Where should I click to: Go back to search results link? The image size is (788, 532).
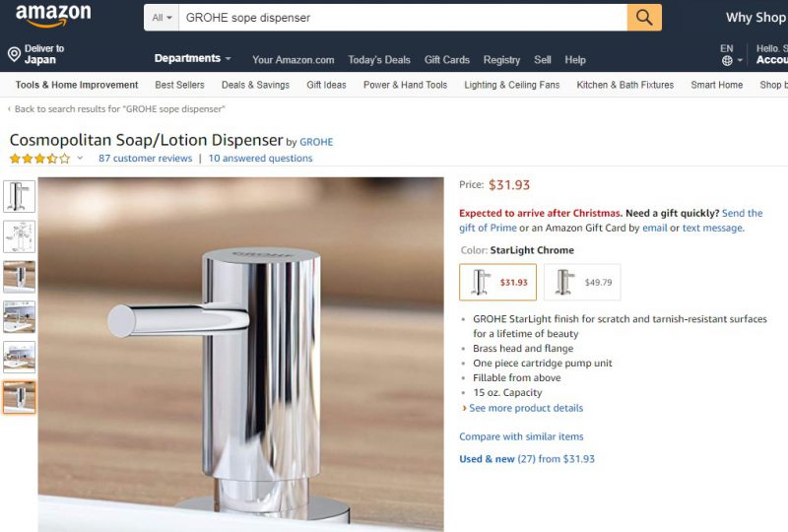coord(119,109)
